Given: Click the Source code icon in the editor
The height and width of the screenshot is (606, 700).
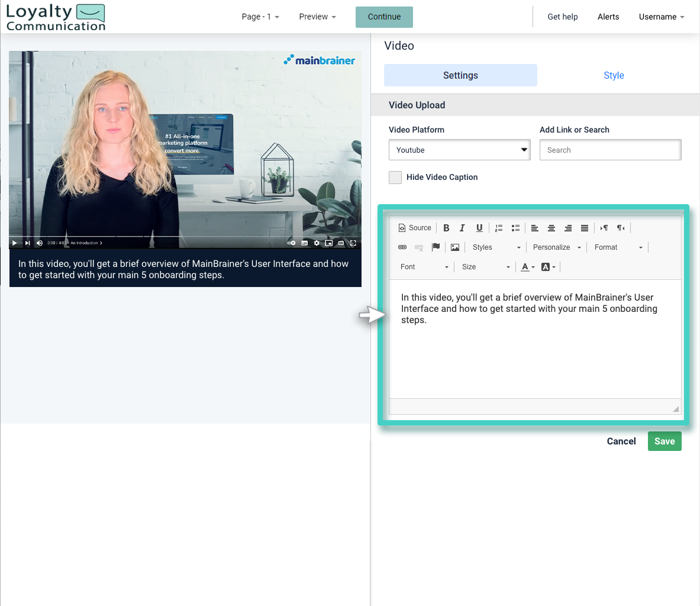Looking at the screenshot, I should (x=414, y=227).
